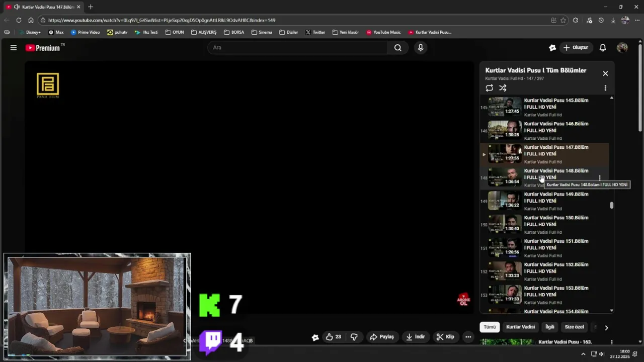Go back in browser

7,20
